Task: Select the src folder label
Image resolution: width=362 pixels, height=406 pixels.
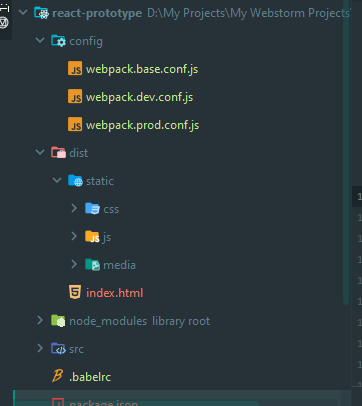Action: click(76, 349)
